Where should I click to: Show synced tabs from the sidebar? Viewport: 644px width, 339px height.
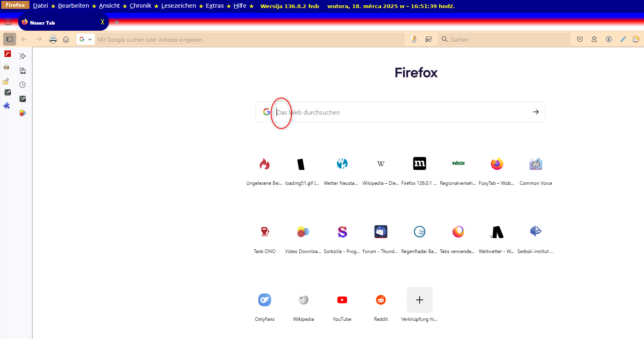[x=23, y=71]
